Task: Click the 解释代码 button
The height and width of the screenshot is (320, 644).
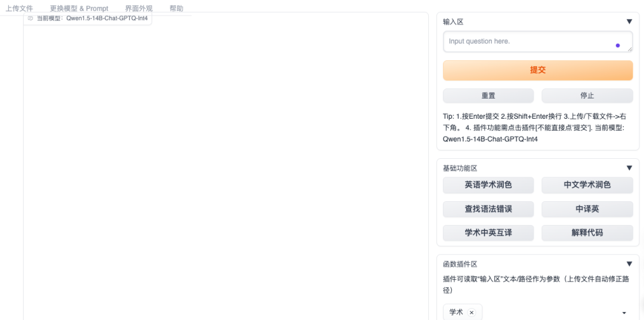Action: pyautogui.click(x=587, y=233)
